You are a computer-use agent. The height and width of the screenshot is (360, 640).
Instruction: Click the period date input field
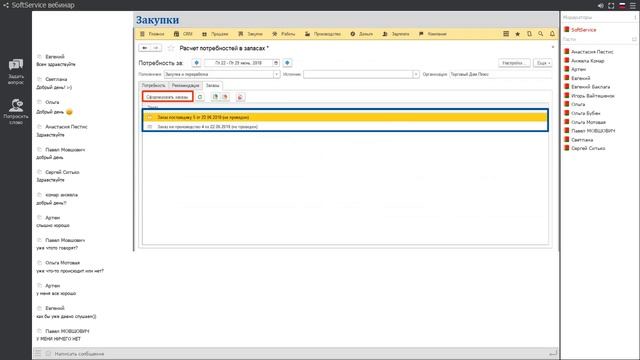click(x=238, y=63)
